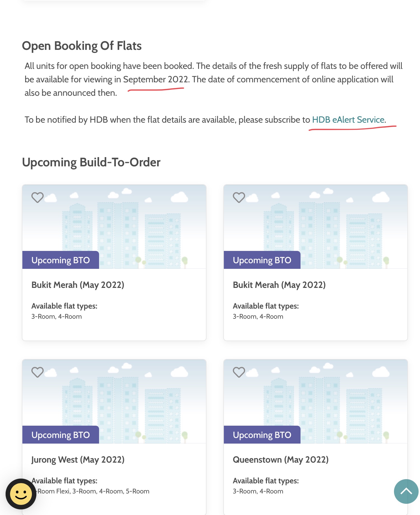Viewport: 420px width, 515px height.
Task: Toggle the heart on Jurong West card
Action: click(x=37, y=372)
